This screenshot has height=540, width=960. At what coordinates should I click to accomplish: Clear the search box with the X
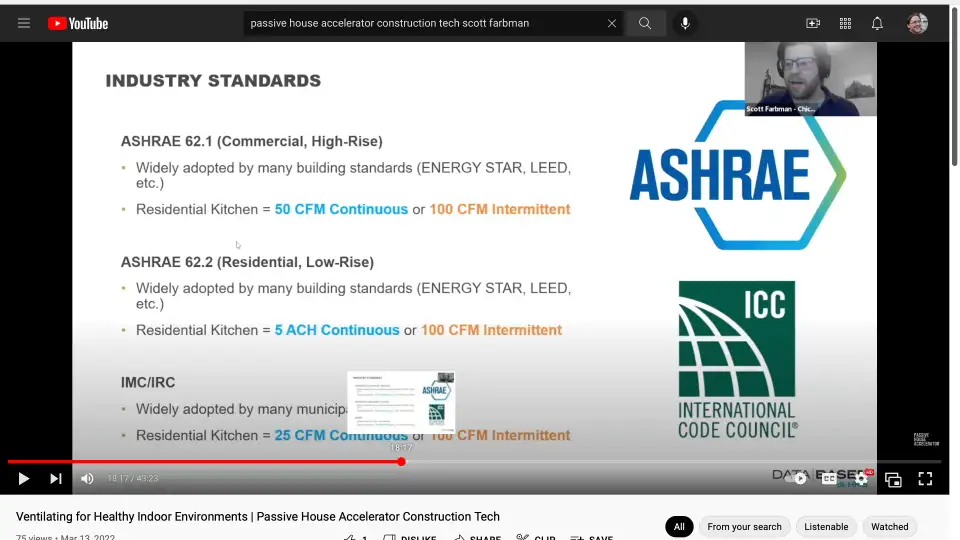pos(612,23)
